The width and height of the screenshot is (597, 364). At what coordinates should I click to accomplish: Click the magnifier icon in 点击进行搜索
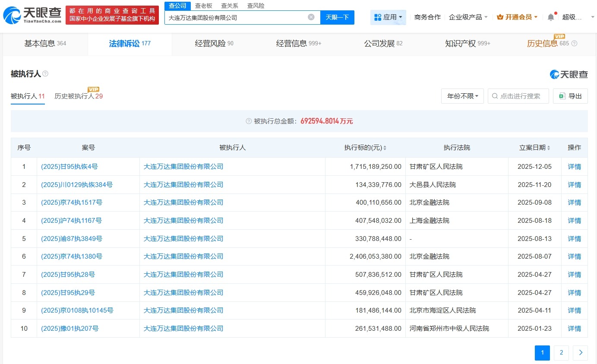[495, 96]
